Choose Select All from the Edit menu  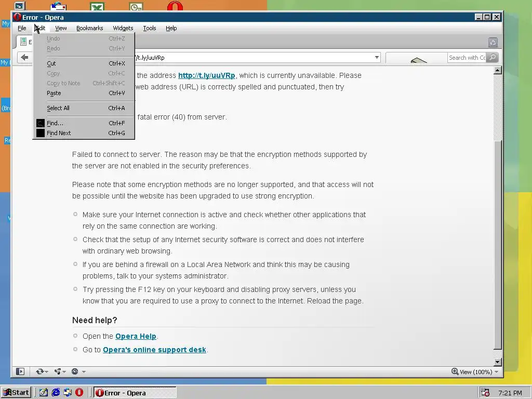(84, 108)
